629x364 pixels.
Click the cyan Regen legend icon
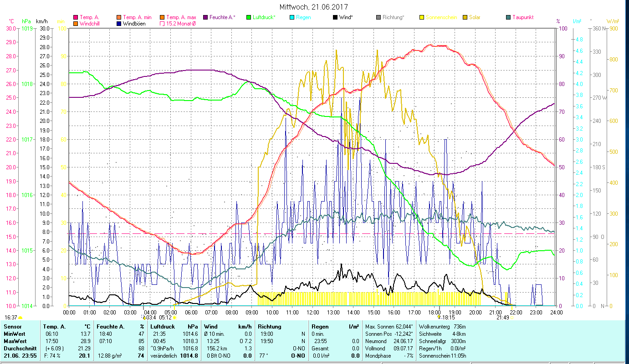point(292,17)
